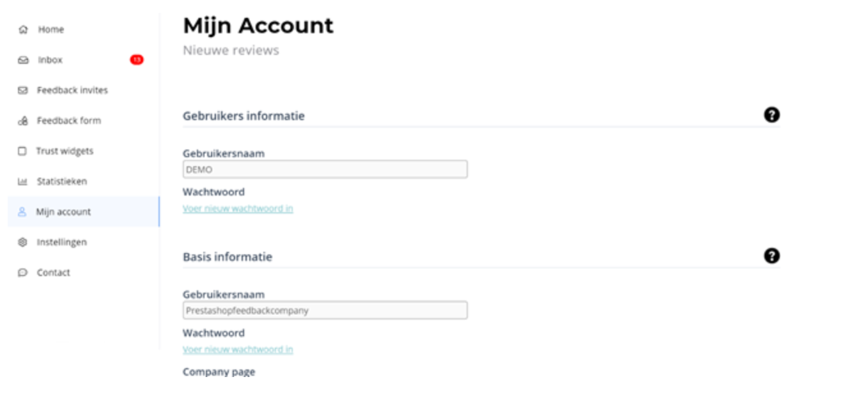Click the Prestashopfeedbackcompany username field

click(325, 311)
